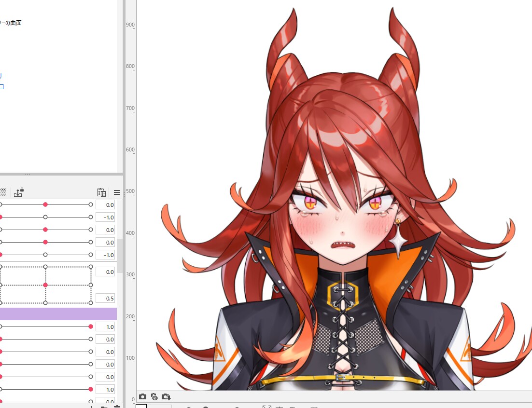Edit the 0.5 value field of the 2D parameter

(106, 298)
